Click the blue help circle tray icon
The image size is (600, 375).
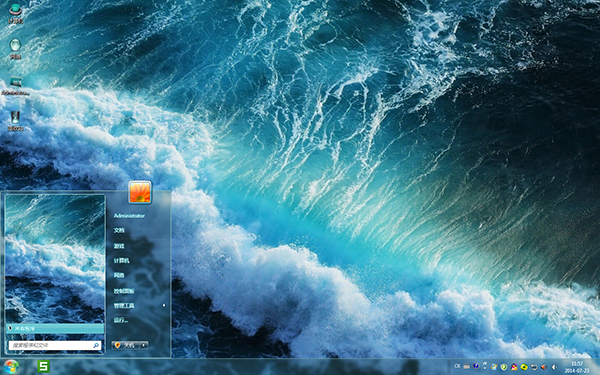476,366
